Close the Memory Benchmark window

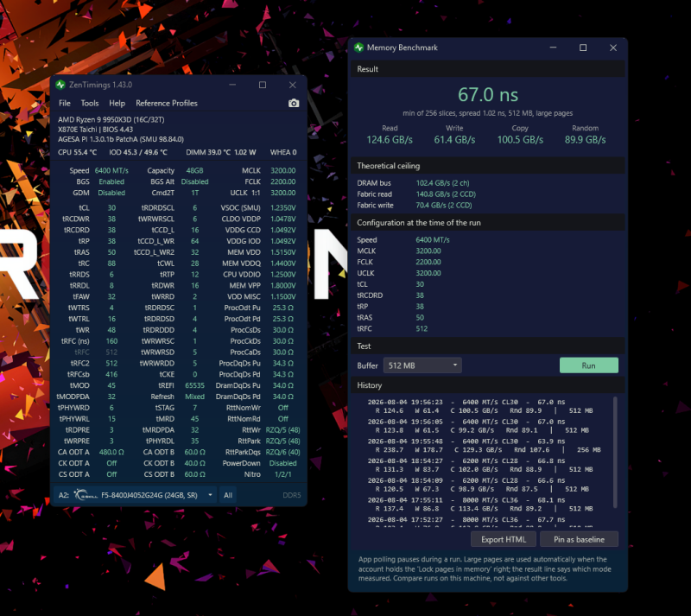[x=613, y=48]
